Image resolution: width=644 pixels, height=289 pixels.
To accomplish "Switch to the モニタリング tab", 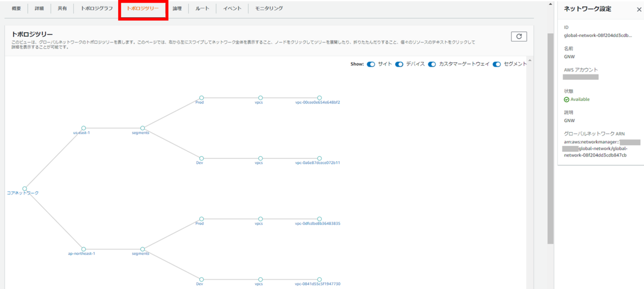I will 269,9.
